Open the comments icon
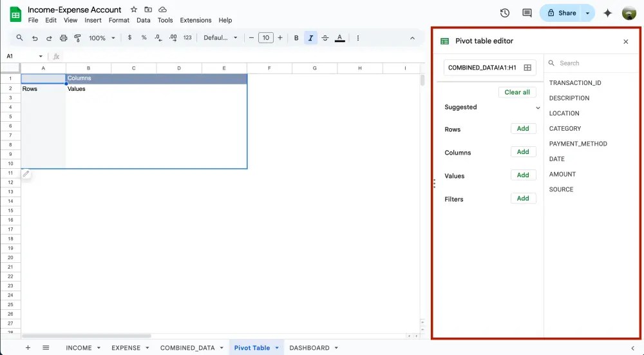This screenshot has width=644, height=355. pos(527,13)
